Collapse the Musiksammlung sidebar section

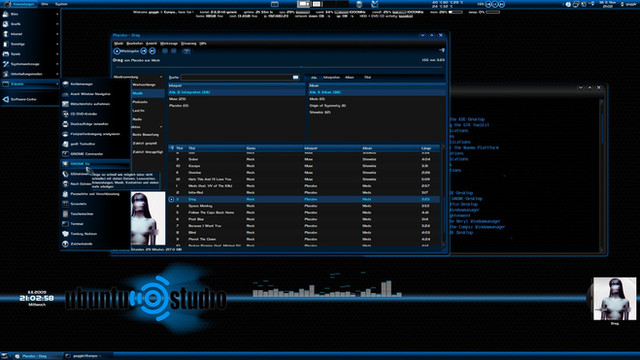[161, 77]
